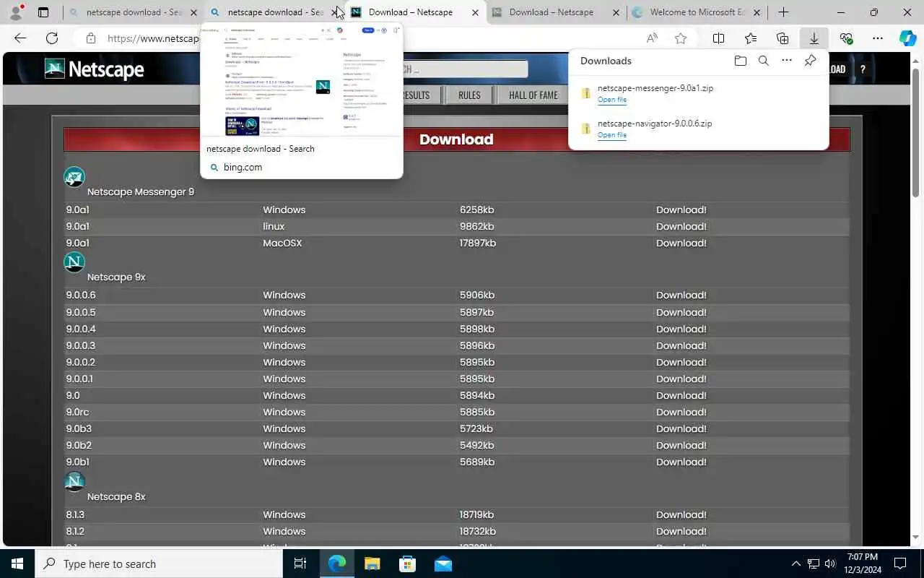Click the Netscape 8x N icon
The image size is (924, 578).
point(74,481)
